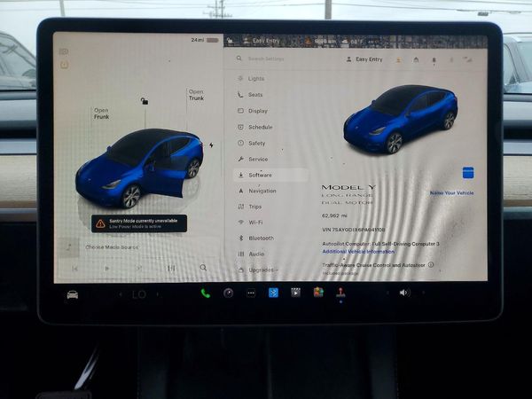The width and height of the screenshot is (532, 399).
Task: Tap the charge port lightning bolt icon
Action: 211,145
